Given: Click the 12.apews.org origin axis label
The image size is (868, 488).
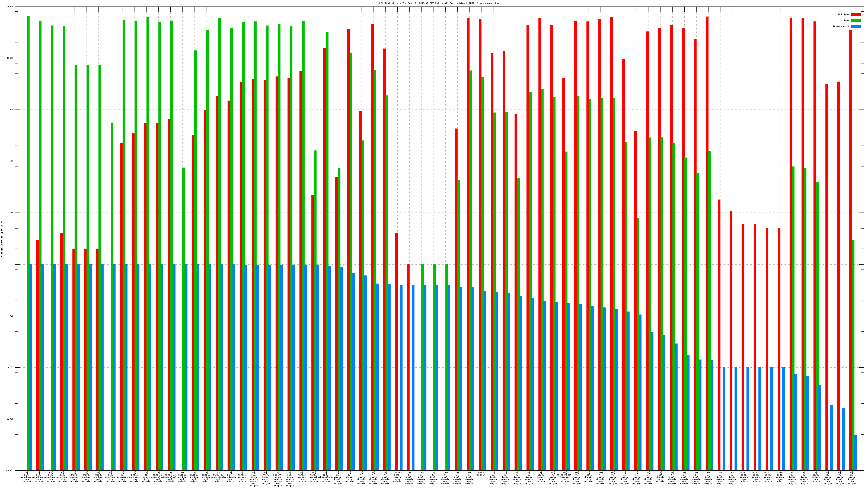Looking at the screenshot, I should pyautogui.click(x=349, y=477).
